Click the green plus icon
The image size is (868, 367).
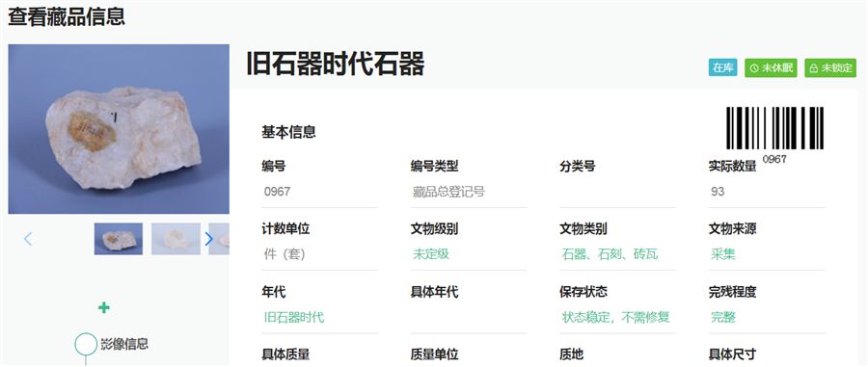click(103, 308)
